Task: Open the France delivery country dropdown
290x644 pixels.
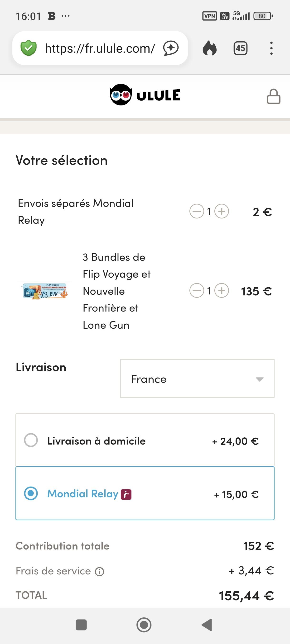Action: tap(197, 379)
